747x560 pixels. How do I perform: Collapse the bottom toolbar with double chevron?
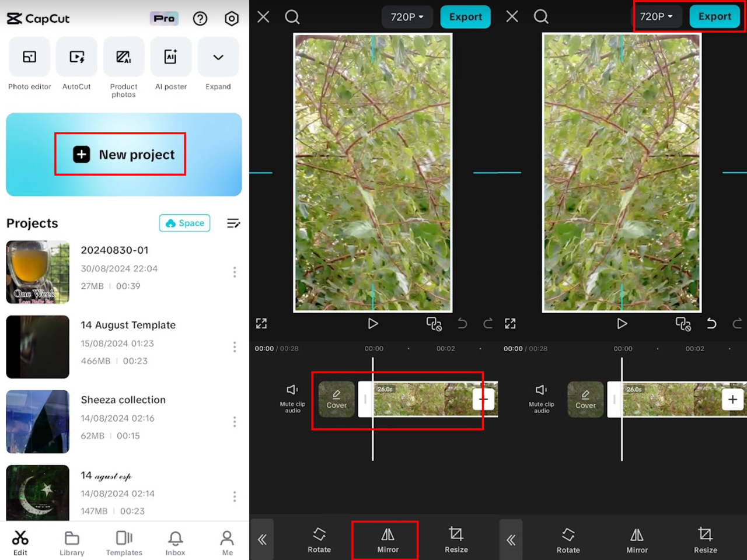tap(261, 539)
